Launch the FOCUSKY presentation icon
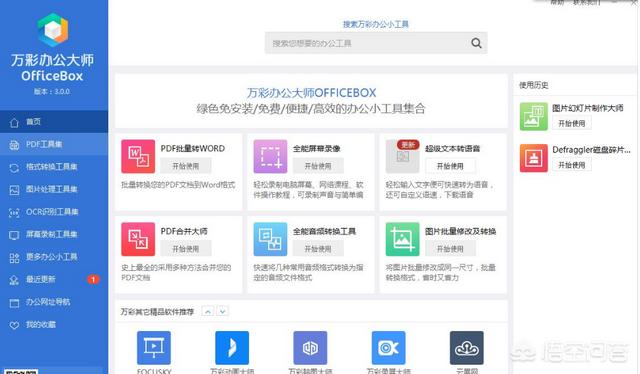 pyautogui.click(x=154, y=348)
